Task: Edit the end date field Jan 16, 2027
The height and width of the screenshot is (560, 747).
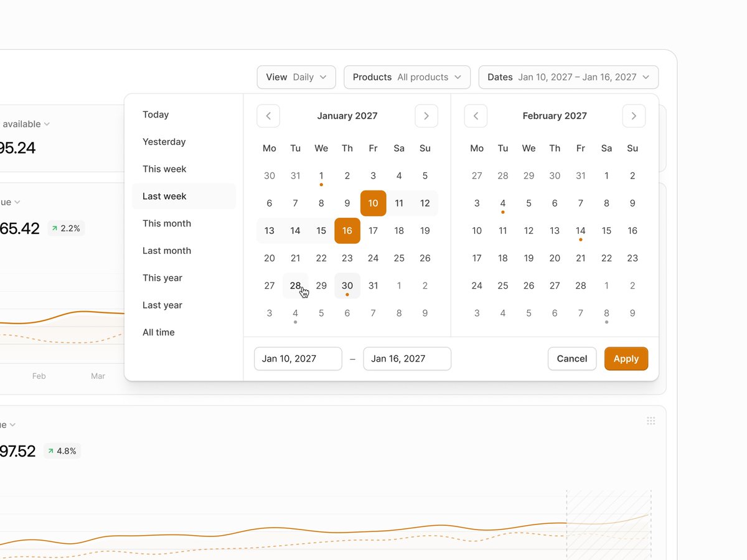Action: tap(407, 358)
